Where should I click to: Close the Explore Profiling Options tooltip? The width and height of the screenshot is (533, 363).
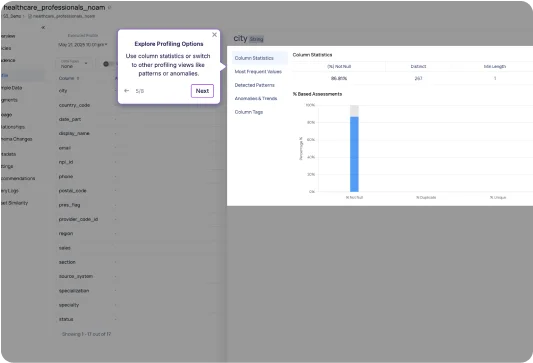point(214,35)
